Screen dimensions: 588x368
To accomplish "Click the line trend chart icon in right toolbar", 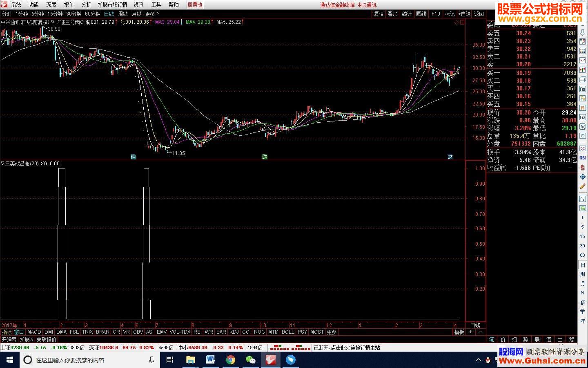I will pyautogui.click(x=583, y=60).
